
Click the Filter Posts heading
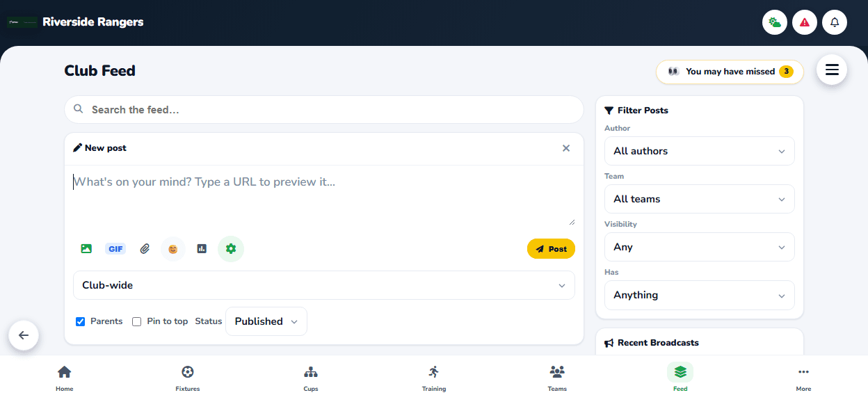pyautogui.click(x=636, y=111)
